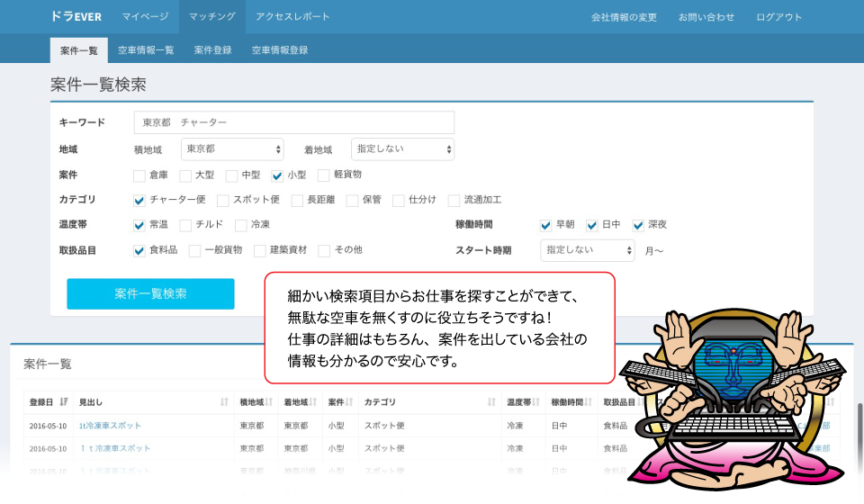Open the 着地域 指定しない dropdown
Screen dimensions: 864x504
tap(402, 148)
